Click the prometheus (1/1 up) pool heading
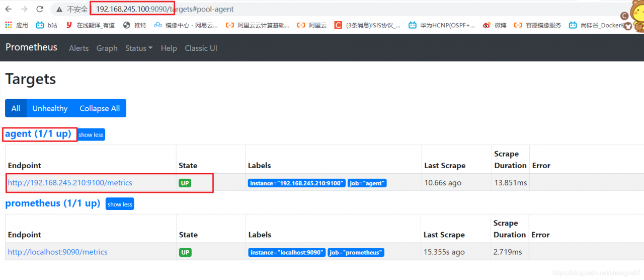The image size is (644, 280). coord(53,203)
